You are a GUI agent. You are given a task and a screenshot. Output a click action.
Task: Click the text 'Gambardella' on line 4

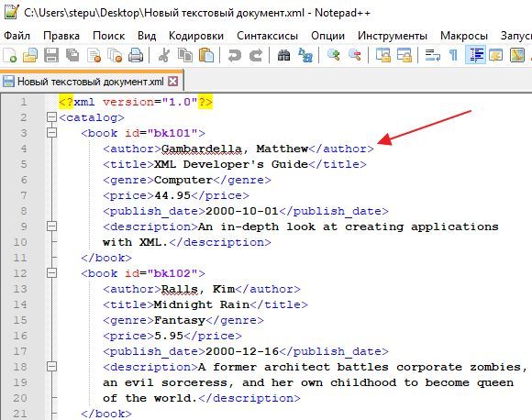pyautogui.click(x=202, y=149)
